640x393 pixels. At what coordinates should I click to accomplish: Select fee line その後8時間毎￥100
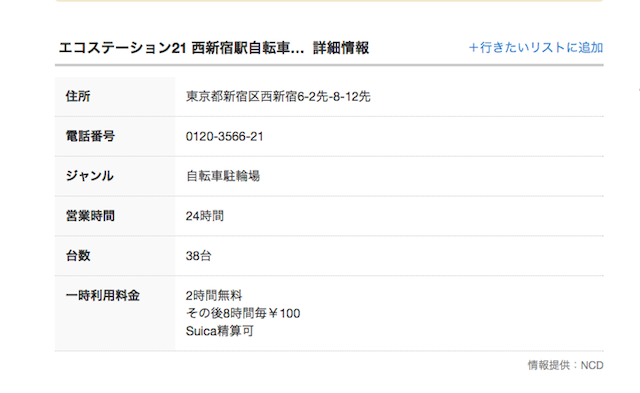[x=243, y=313]
